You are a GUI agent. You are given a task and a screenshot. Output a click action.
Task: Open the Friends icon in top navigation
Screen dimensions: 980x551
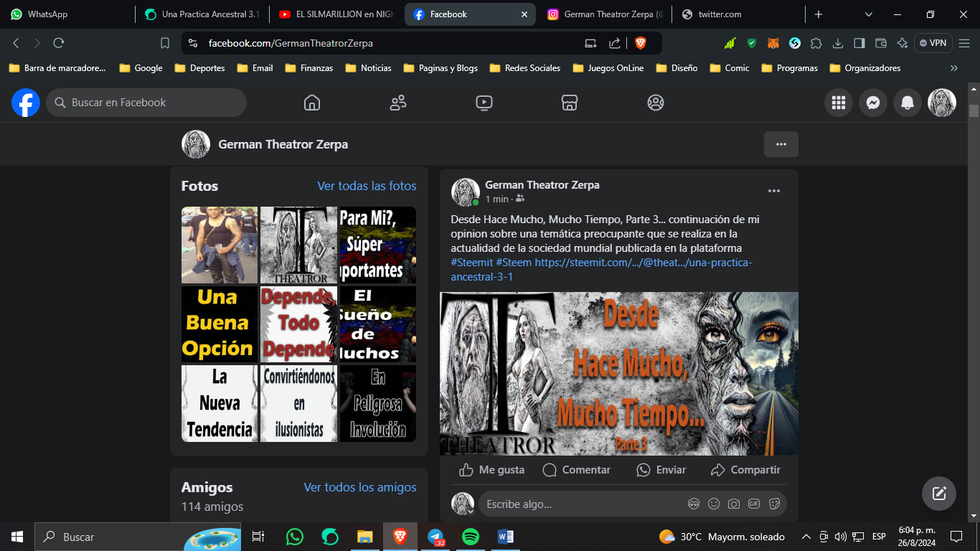[398, 103]
